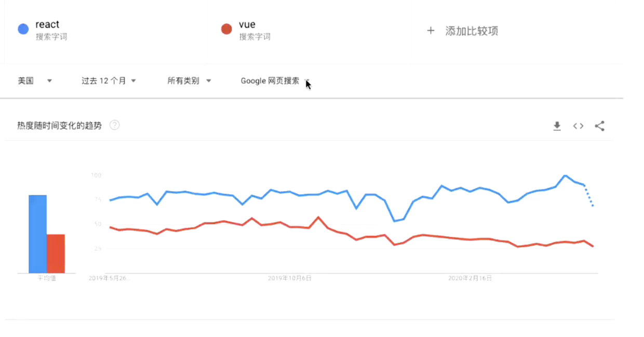Open the embed code icon
The height and width of the screenshot is (337, 644).
(578, 126)
